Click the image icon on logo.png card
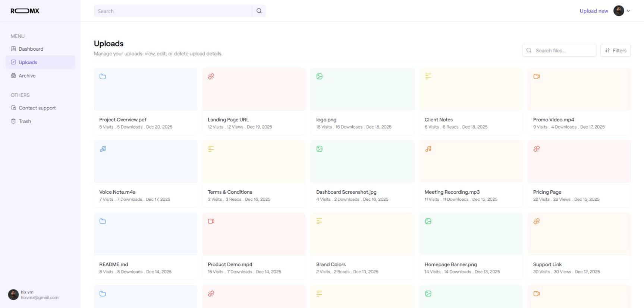The image size is (644, 308). point(320,77)
